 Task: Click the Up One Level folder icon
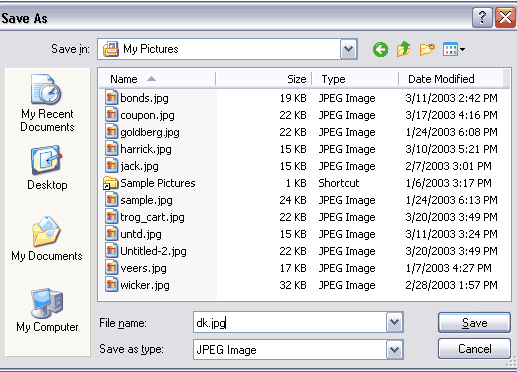click(403, 49)
